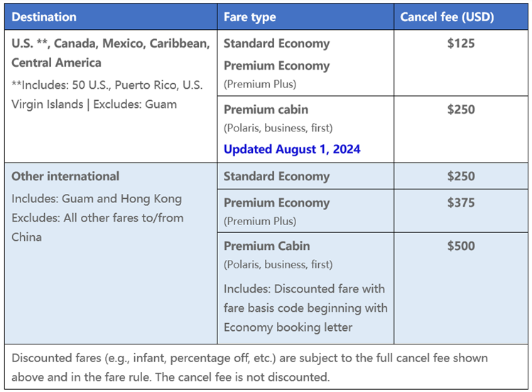This screenshot has height=392, width=532.
Task: Click the Guam and Hong Kong inclusion note
Action: pos(97,199)
